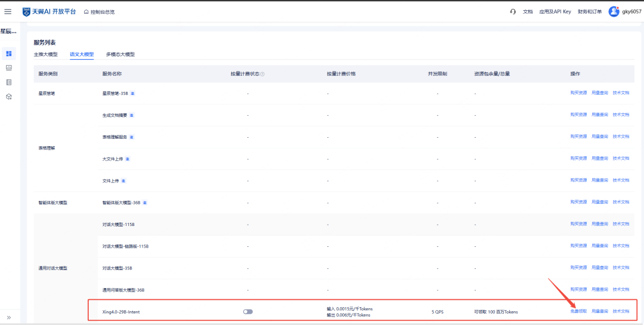Open the monitor chart icon in sidebar

click(9, 68)
